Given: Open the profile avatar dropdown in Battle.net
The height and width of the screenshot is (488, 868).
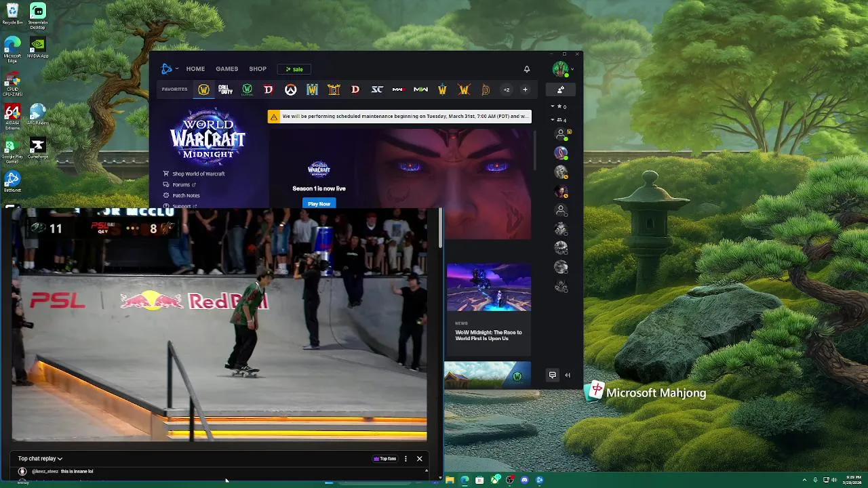Looking at the screenshot, I should [x=562, y=68].
